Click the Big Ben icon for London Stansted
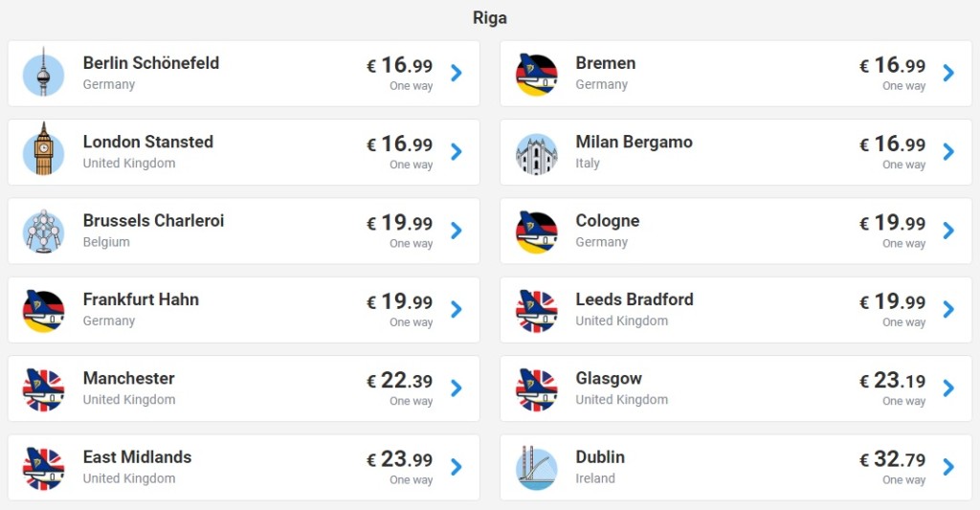 pos(43,152)
